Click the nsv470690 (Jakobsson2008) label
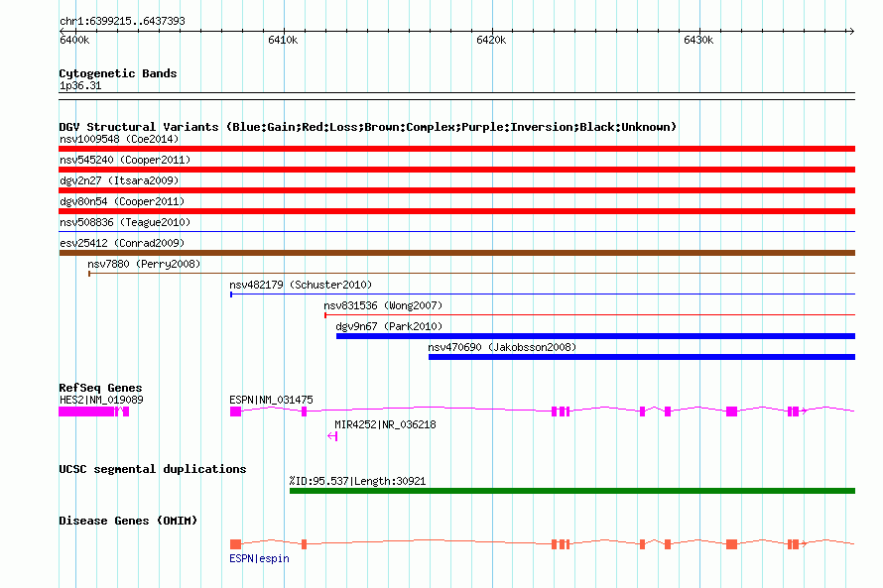The width and height of the screenshot is (883, 588). pyautogui.click(x=502, y=347)
